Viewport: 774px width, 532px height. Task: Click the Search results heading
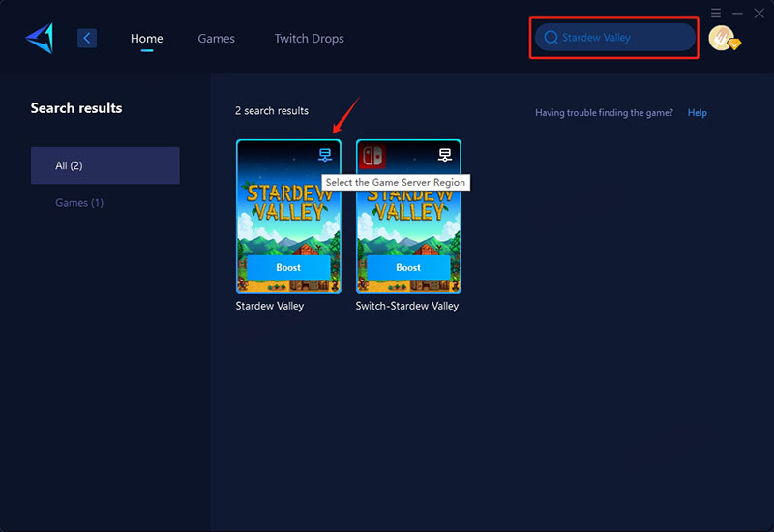coord(76,108)
